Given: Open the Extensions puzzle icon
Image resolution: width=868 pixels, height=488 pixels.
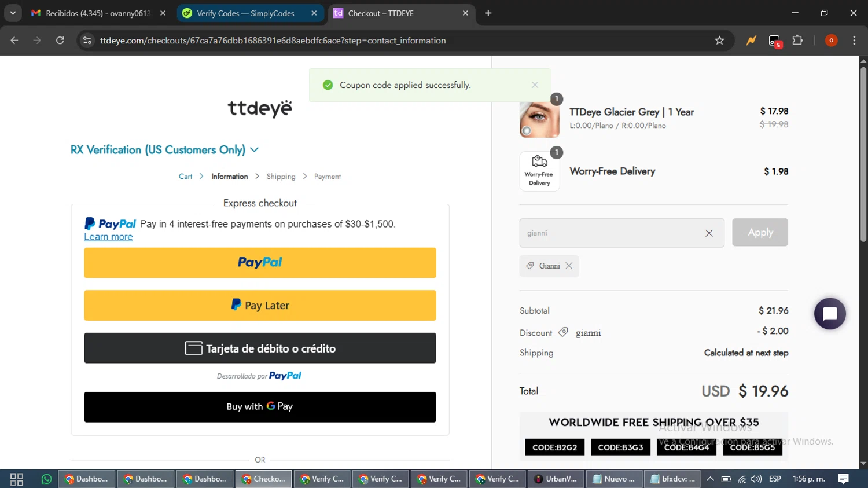Looking at the screenshot, I should [797, 41].
